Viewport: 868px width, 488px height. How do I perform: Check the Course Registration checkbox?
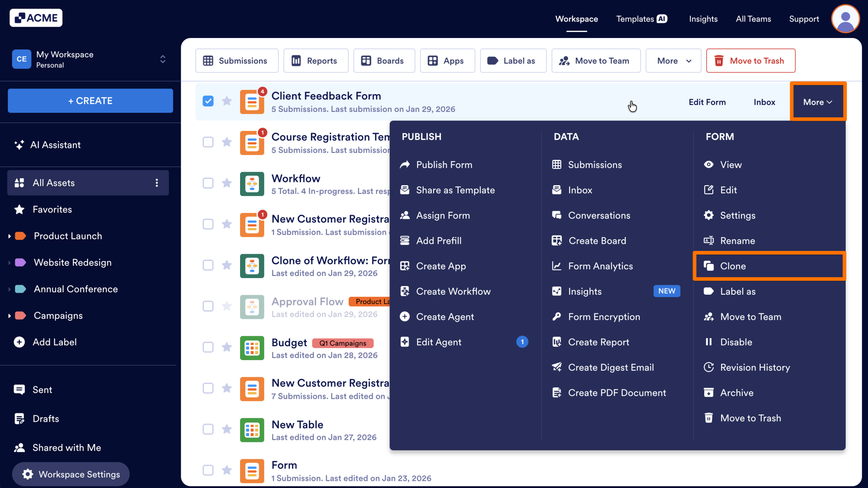(x=208, y=142)
